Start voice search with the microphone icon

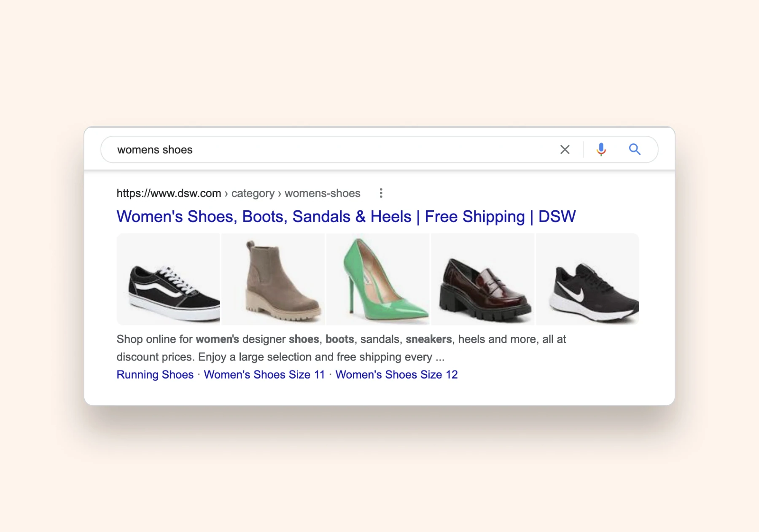coord(601,150)
